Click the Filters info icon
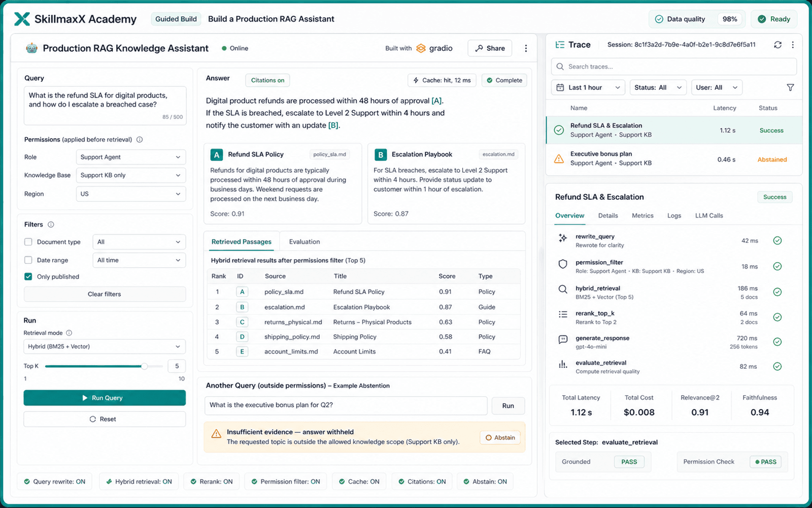The height and width of the screenshot is (508, 812). 51,224
